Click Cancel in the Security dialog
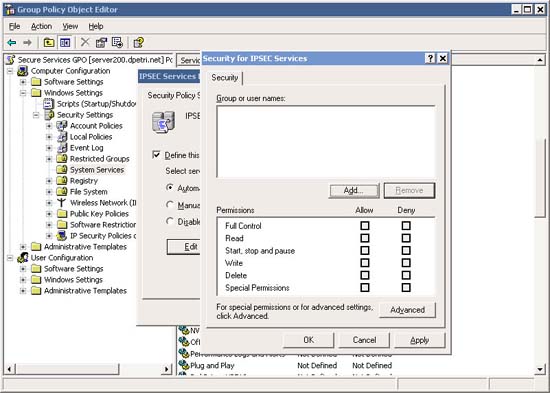Screen dimensions: 550x393 [364, 340]
